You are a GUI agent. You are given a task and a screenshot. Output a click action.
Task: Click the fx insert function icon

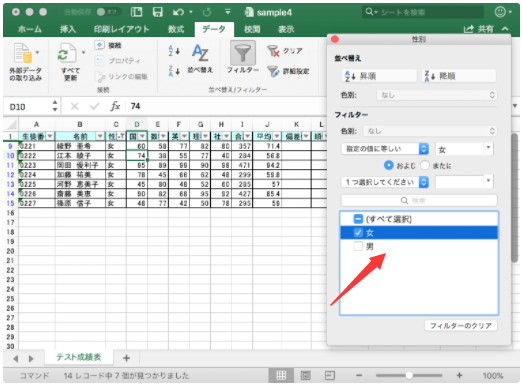tap(115, 106)
